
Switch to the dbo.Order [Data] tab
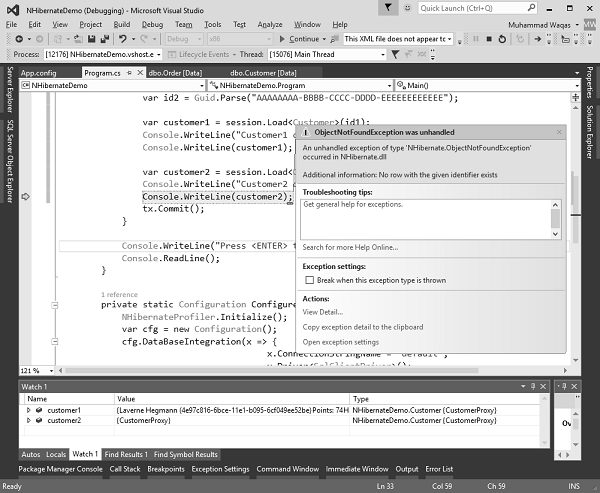pyautogui.click(x=175, y=73)
